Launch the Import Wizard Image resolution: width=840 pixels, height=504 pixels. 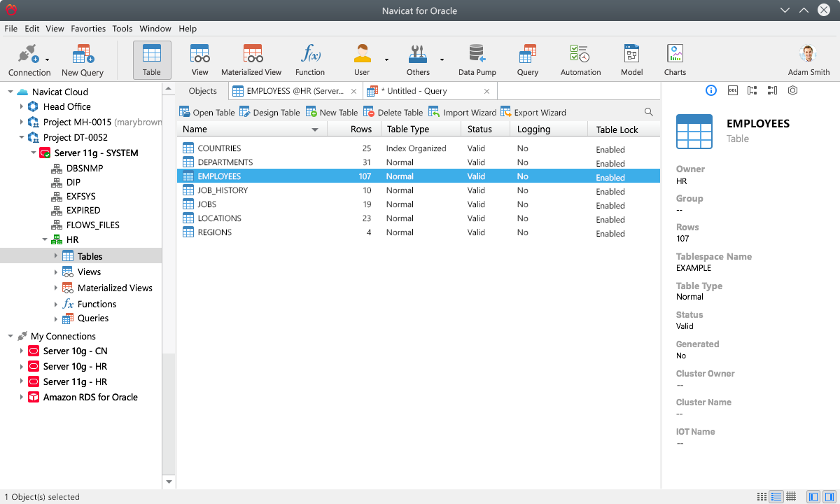pyautogui.click(x=463, y=112)
